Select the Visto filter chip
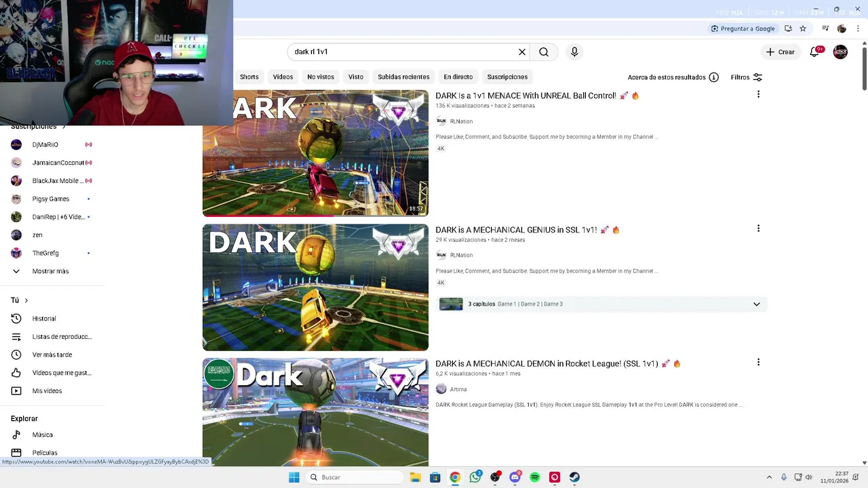 356,77
